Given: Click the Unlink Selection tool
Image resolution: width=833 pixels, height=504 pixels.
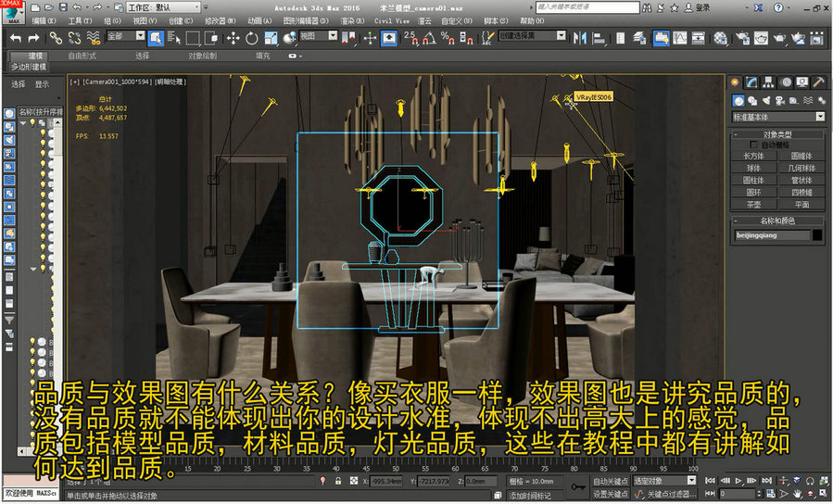Looking at the screenshot, I should [x=74, y=37].
